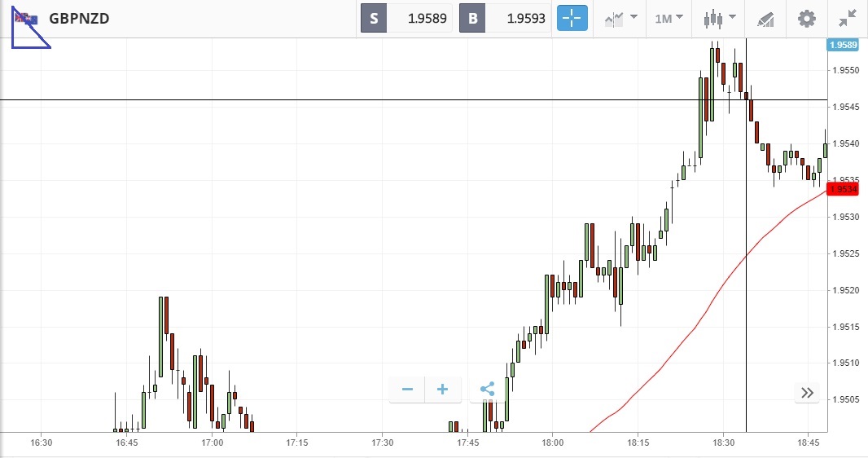Screen dimensions: 868x458
Task: Click the Sell button at 1.9589
Action: 407,18
